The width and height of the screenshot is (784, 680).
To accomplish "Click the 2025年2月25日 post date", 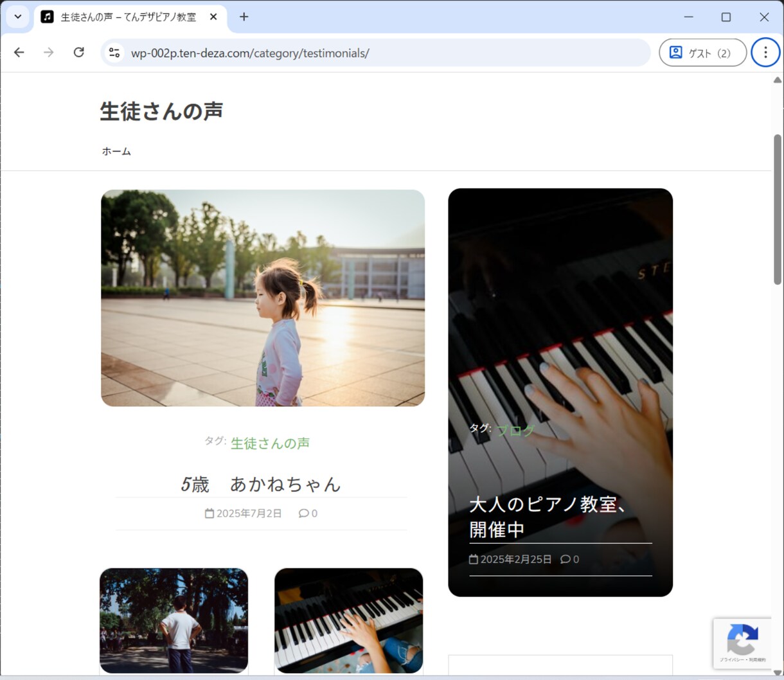I will [516, 559].
